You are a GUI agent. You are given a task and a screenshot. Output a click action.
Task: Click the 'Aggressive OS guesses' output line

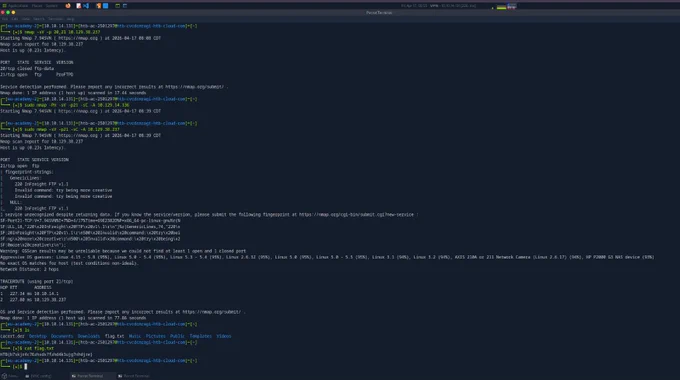click(x=327, y=257)
